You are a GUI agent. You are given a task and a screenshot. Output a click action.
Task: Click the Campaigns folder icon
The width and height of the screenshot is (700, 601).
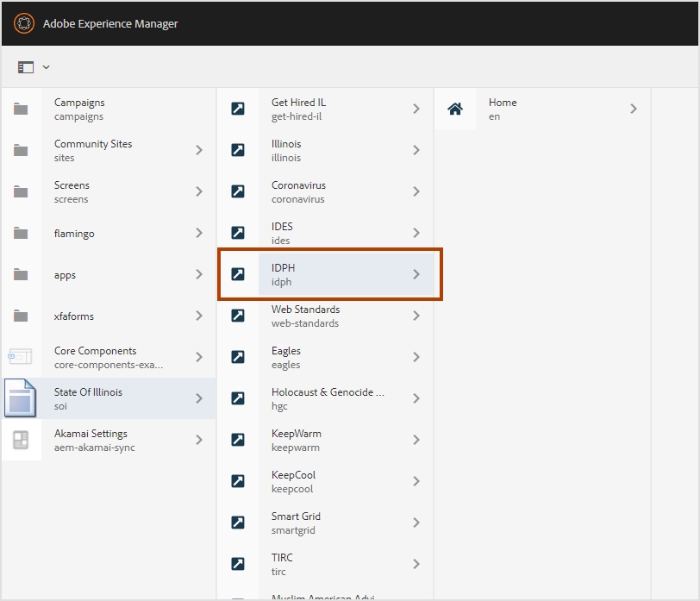[21, 109]
